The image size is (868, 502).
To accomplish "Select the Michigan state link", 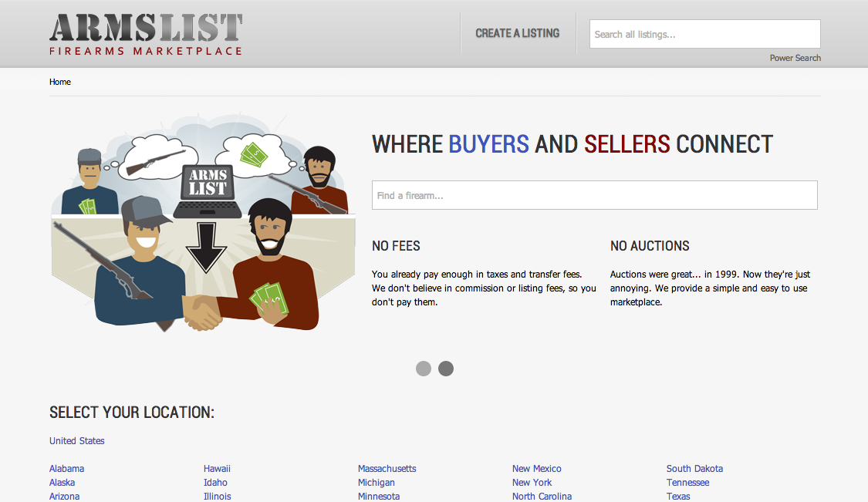I will 377,483.
